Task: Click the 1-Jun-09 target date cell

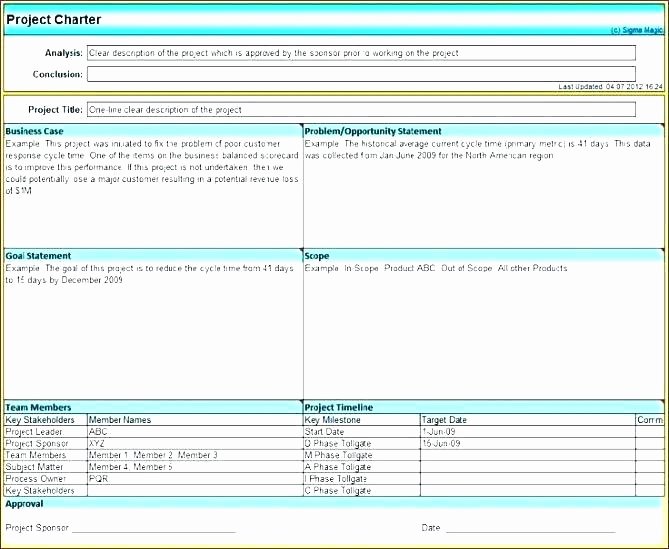Action: pyautogui.click(x=528, y=432)
